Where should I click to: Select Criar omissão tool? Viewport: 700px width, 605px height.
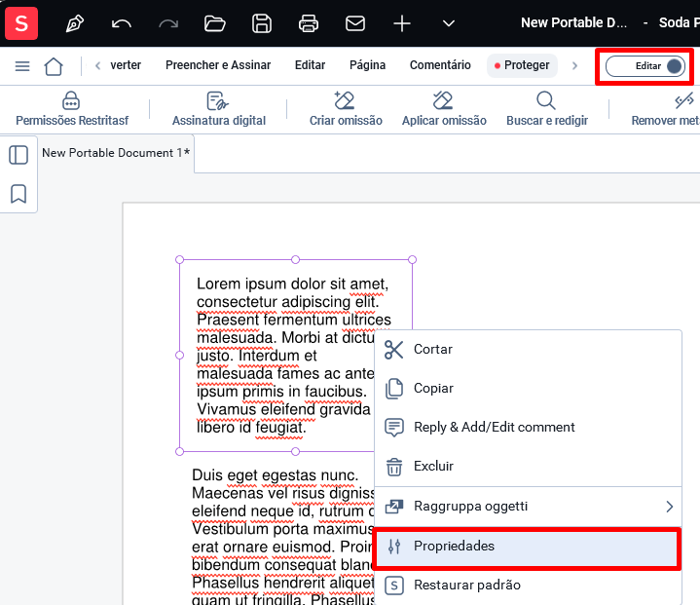[x=346, y=108]
